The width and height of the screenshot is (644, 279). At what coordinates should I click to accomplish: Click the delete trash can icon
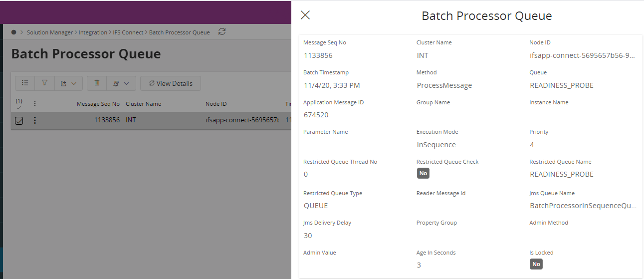[97, 83]
